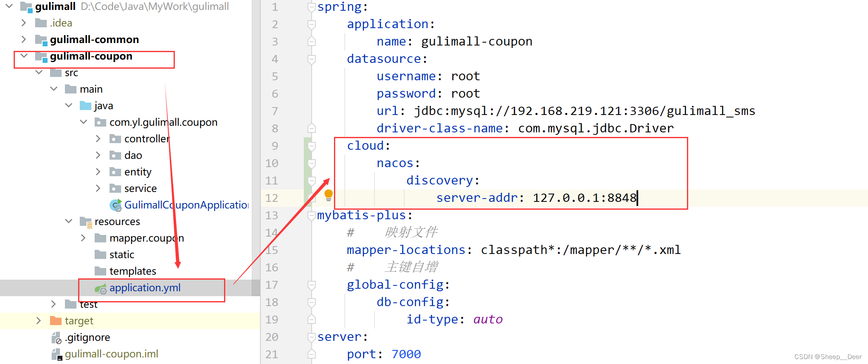Expand the test folder
868x364 pixels.
coord(54,304)
